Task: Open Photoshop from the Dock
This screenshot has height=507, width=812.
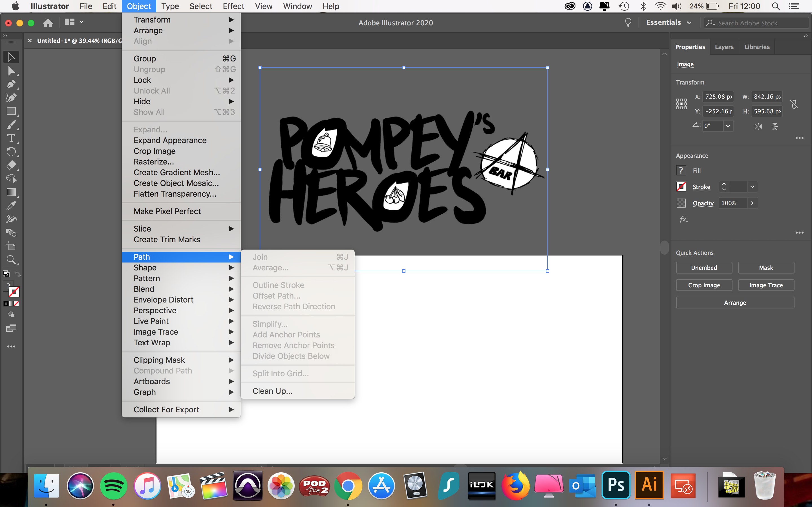Action: (x=616, y=485)
